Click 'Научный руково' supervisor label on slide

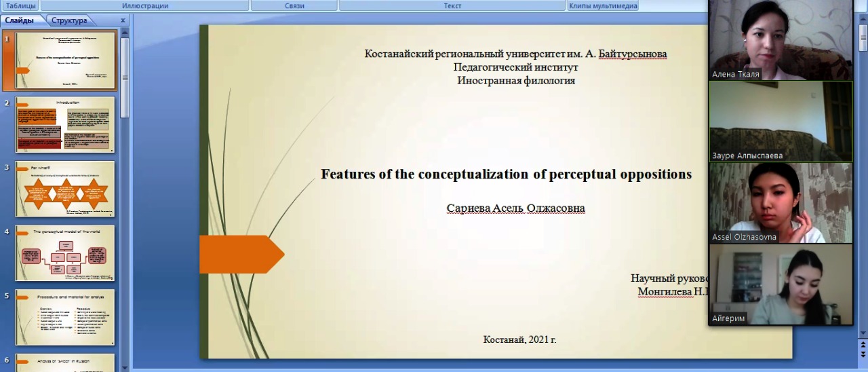tap(669, 278)
